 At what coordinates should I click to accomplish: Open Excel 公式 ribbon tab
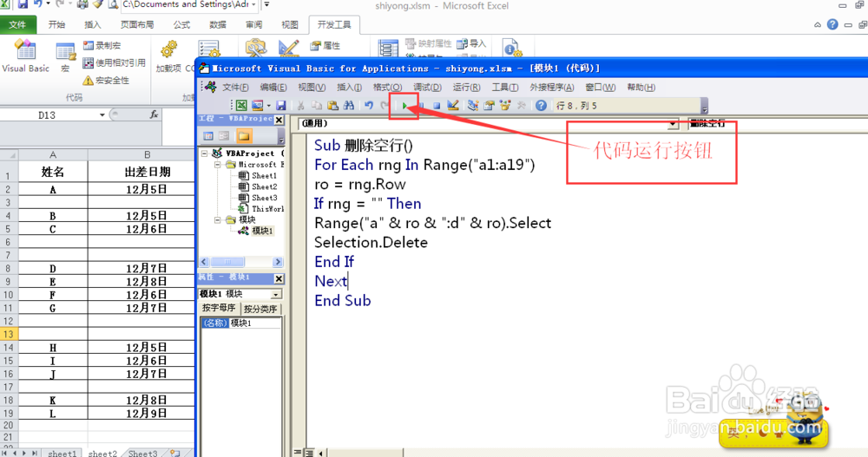pos(181,24)
